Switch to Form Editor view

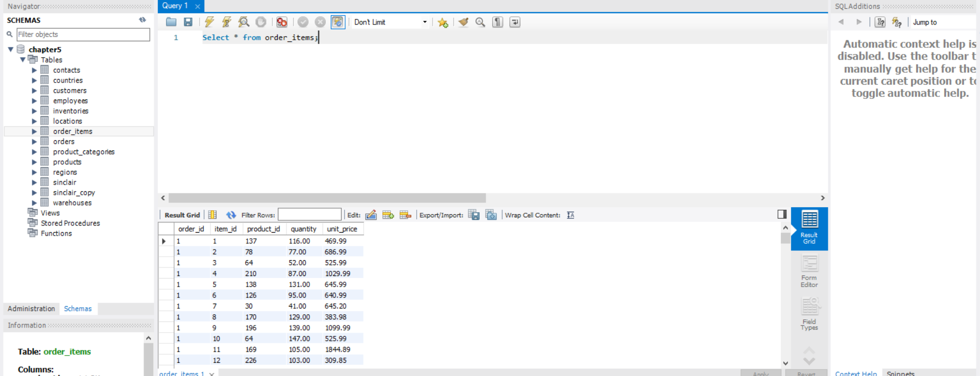pyautogui.click(x=809, y=271)
